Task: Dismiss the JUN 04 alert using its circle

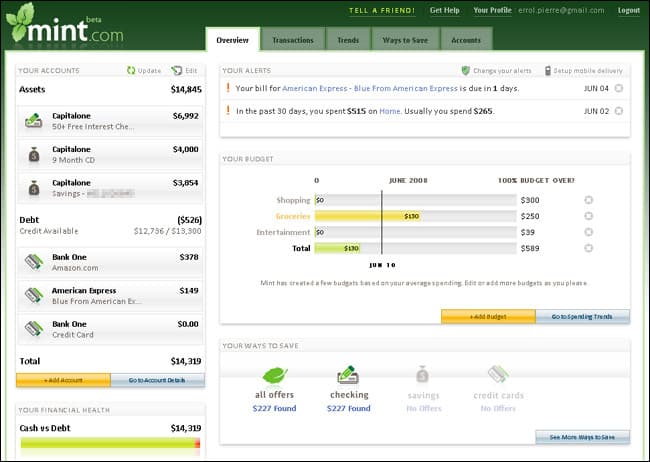Action: tap(618, 88)
